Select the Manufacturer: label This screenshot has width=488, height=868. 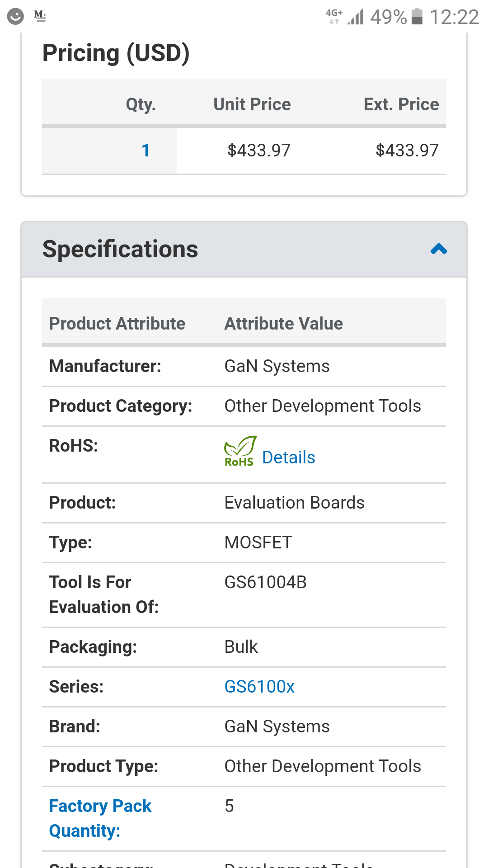pos(105,366)
